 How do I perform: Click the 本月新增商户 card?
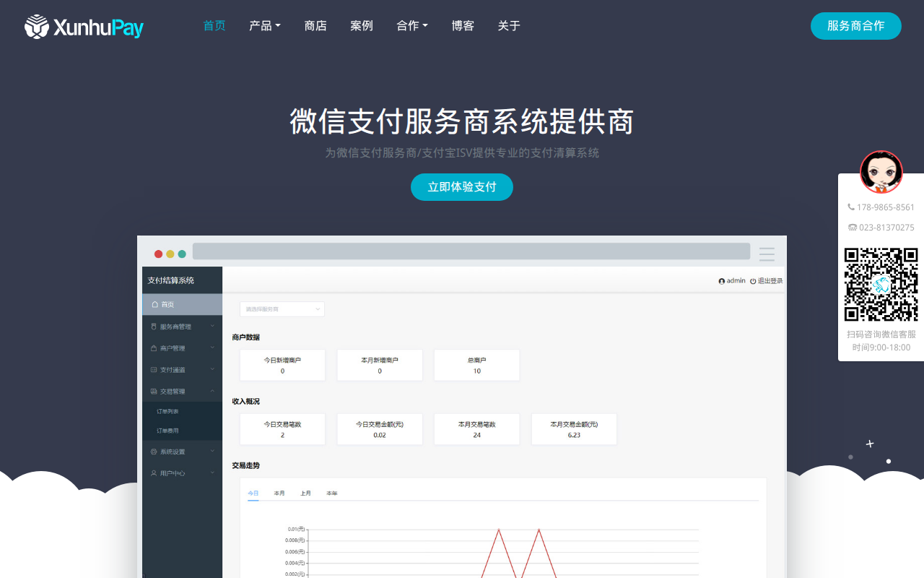[x=380, y=366]
